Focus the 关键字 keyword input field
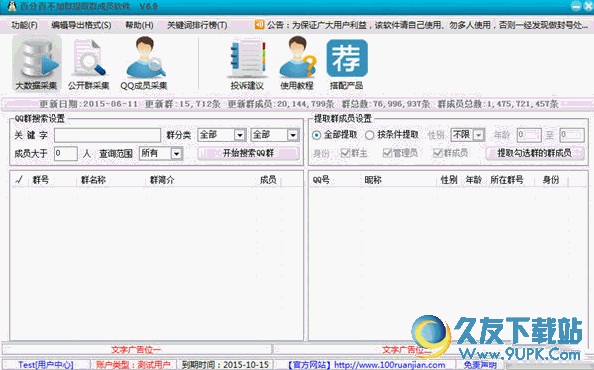 click(x=108, y=135)
